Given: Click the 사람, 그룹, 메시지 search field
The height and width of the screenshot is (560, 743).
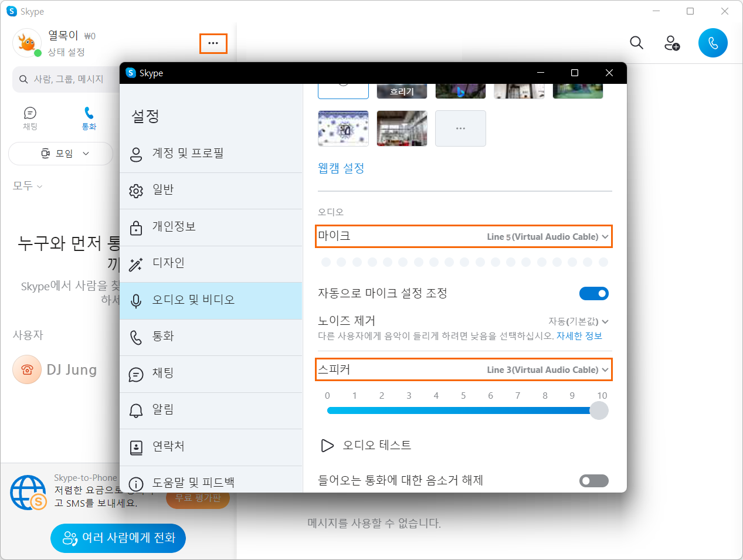Looking at the screenshot, I should click(66, 79).
